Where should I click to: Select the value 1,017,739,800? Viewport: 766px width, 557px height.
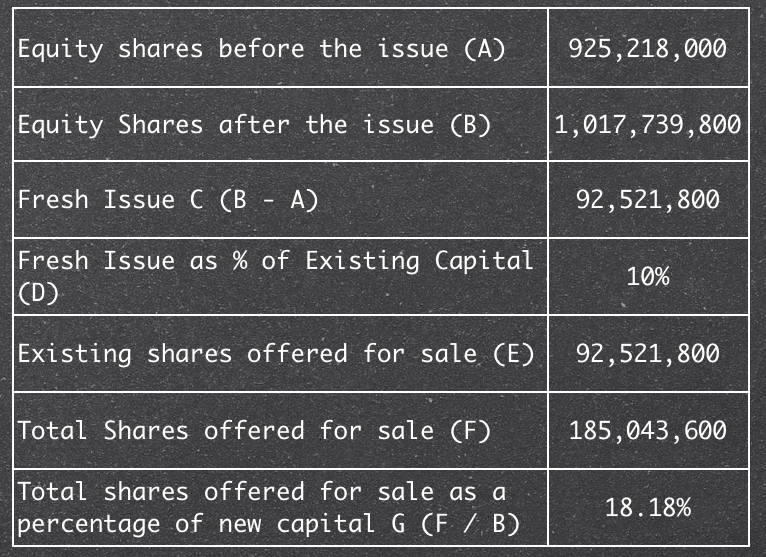(x=647, y=125)
